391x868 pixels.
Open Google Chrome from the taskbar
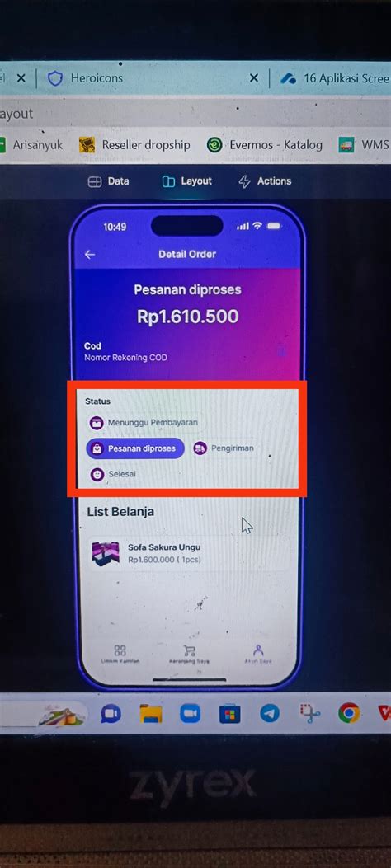pos(349,714)
